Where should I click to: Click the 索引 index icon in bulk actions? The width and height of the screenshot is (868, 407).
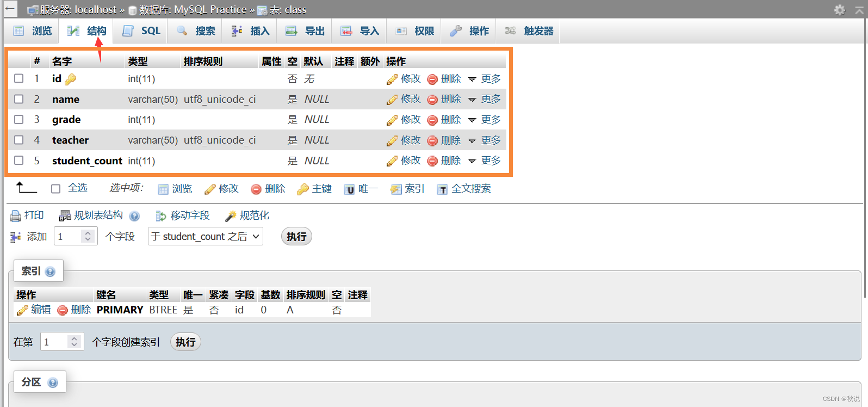[396, 189]
